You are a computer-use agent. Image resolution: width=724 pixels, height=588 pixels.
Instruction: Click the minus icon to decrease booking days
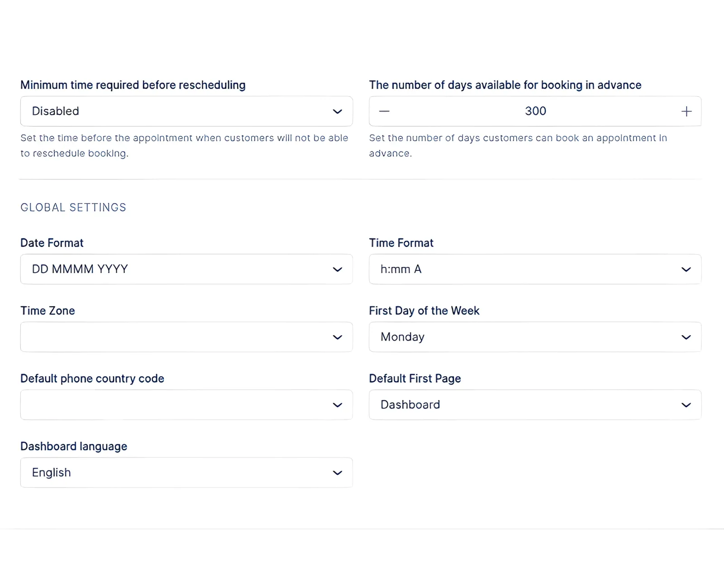(x=384, y=111)
